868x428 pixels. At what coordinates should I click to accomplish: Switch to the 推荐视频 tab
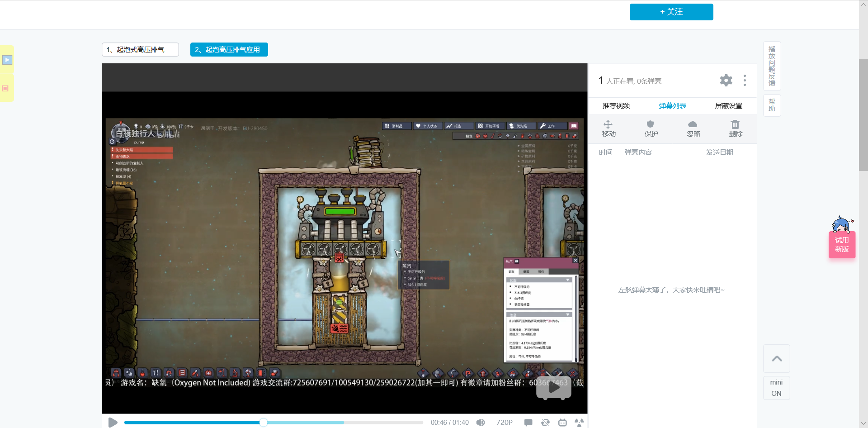[x=616, y=106]
